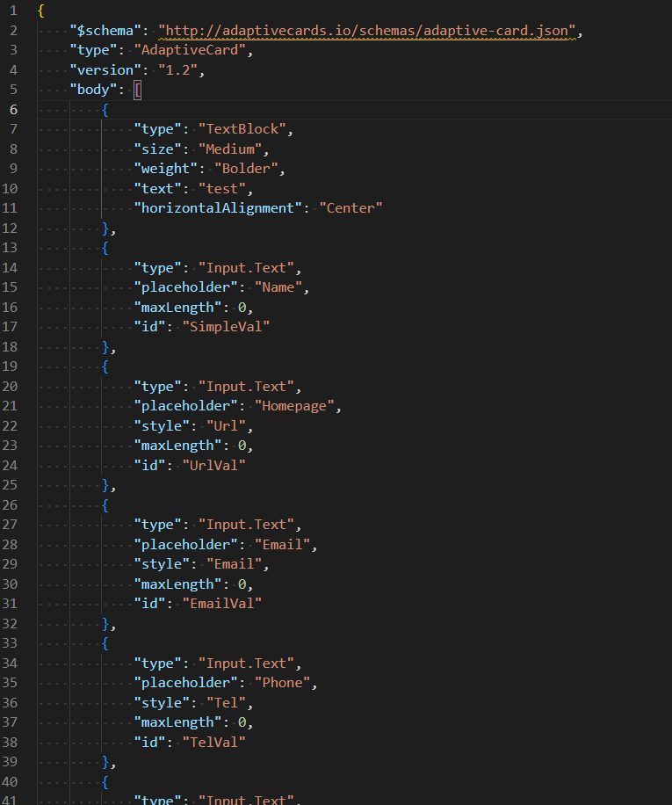Click the closing brace on line 12
672x805 pixels.
105,228
